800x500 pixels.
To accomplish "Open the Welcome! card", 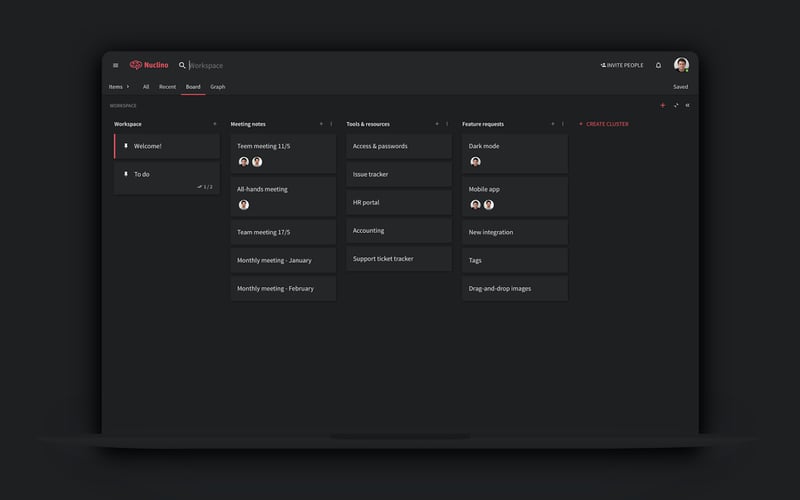I will pyautogui.click(x=167, y=146).
